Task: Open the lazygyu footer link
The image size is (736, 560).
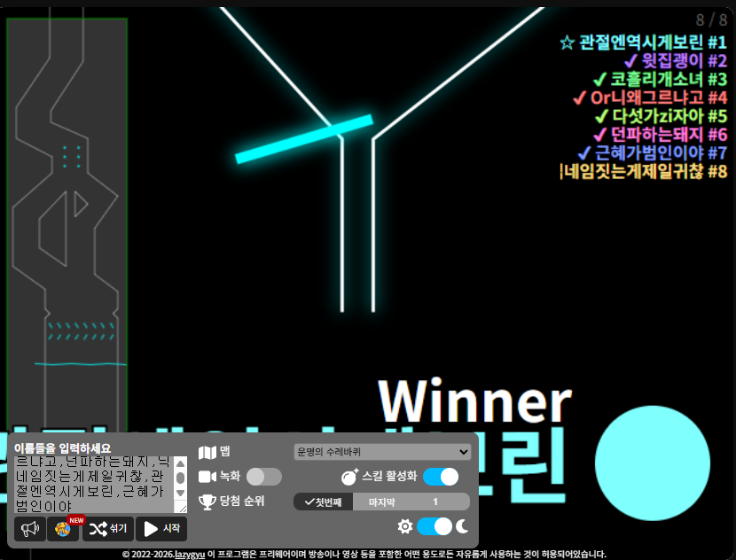Action: pyautogui.click(x=190, y=555)
